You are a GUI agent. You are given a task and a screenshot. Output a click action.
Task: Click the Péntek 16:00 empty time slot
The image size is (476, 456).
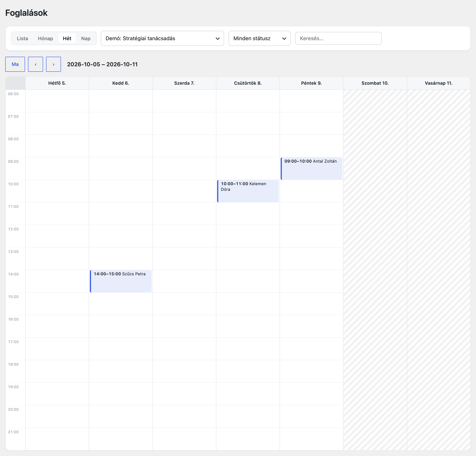pyautogui.click(x=311, y=326)
